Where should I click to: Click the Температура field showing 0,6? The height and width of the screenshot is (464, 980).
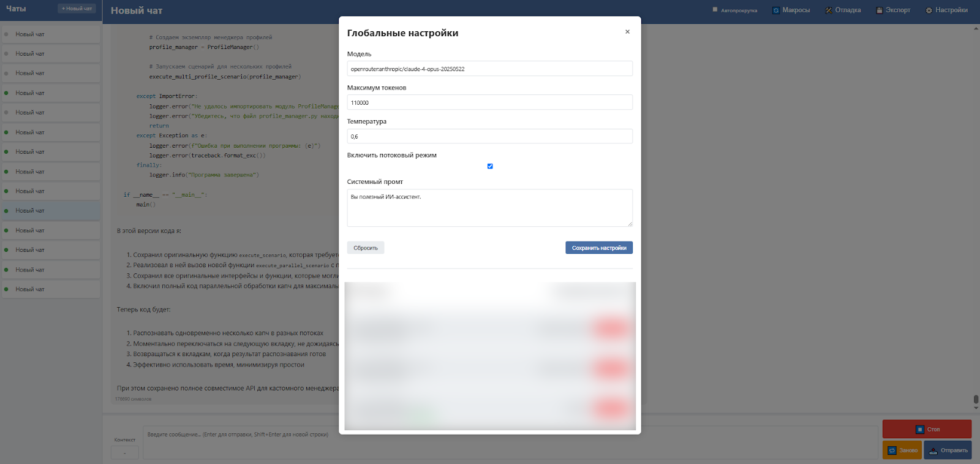tap(490, 136)
